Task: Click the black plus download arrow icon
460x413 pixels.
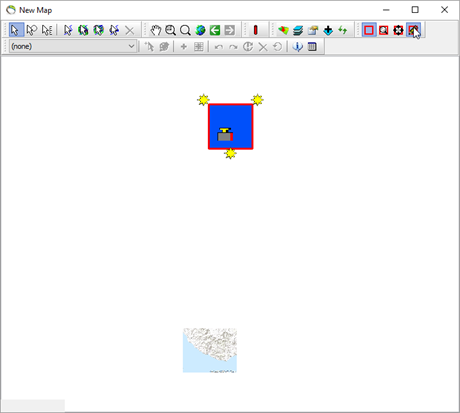Action: point(328,30)
